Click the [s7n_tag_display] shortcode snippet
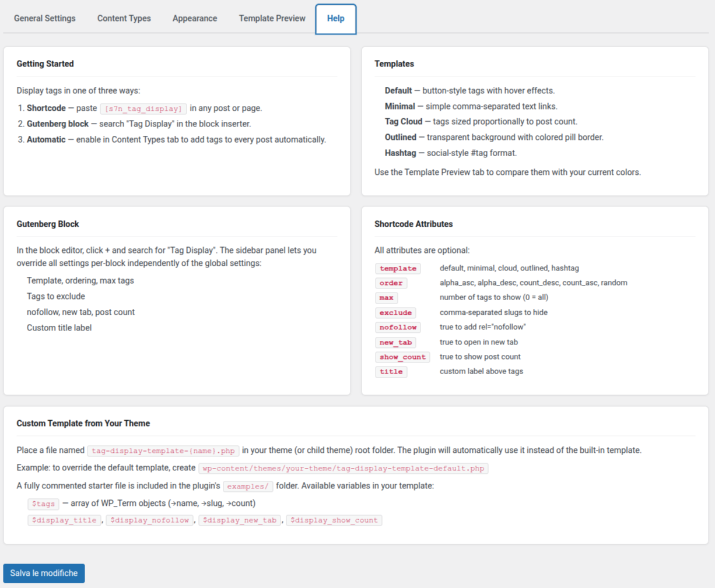 tap(143, 108)
